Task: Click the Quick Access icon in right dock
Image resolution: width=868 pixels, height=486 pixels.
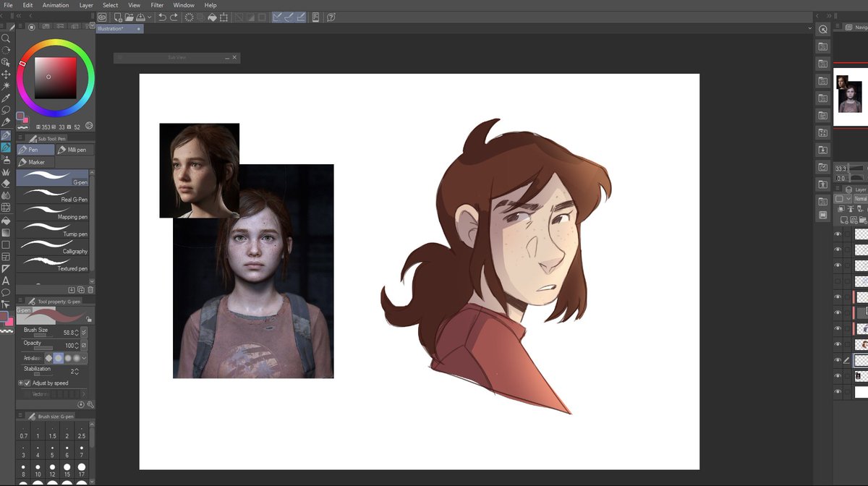Action: (x=822, y=30)
